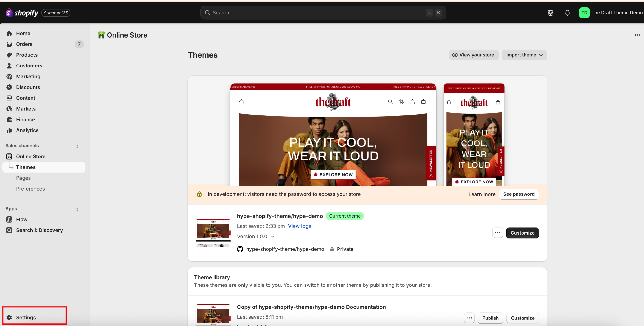This screenshot has width=644, height=326.
Task: Click the Finance bank icon
Action: click(x=9, y=120)
